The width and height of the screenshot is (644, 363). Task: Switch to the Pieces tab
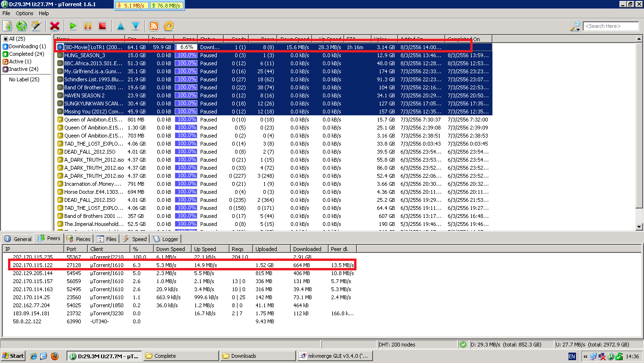(x=78, y=239)
